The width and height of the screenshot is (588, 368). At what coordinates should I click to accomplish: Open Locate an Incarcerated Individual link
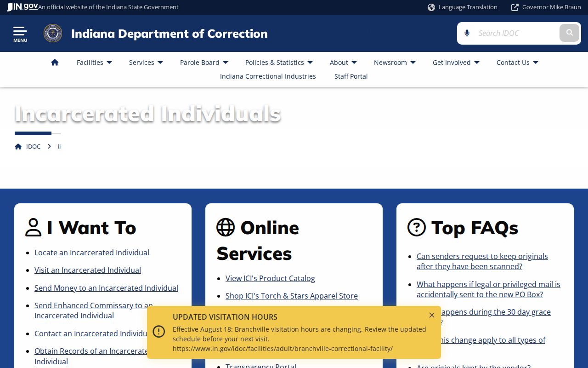(x=92, y=253)
